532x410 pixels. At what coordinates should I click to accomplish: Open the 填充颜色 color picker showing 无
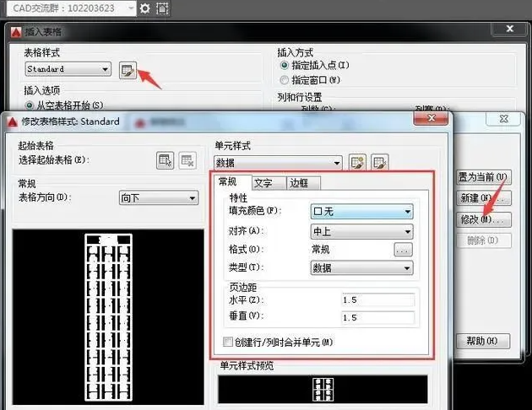pos(361,211)
